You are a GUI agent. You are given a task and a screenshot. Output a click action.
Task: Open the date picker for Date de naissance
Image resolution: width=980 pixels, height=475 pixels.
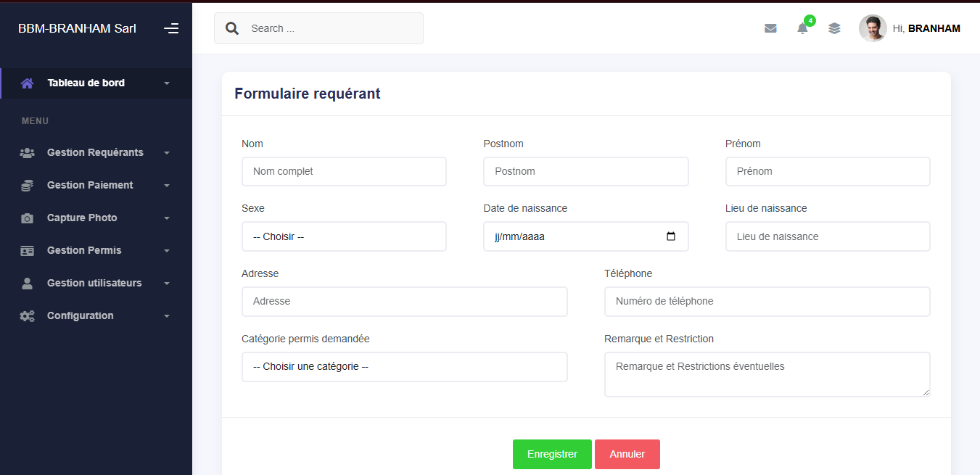(671, 236)
